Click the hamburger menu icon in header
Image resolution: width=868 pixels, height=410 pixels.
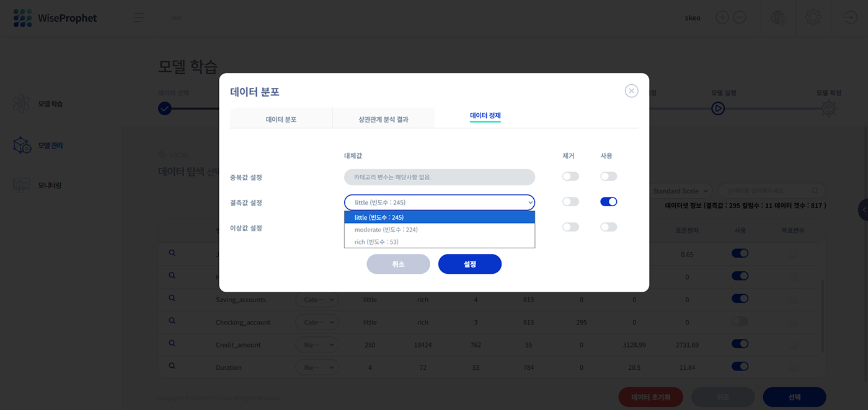[139, 18]
